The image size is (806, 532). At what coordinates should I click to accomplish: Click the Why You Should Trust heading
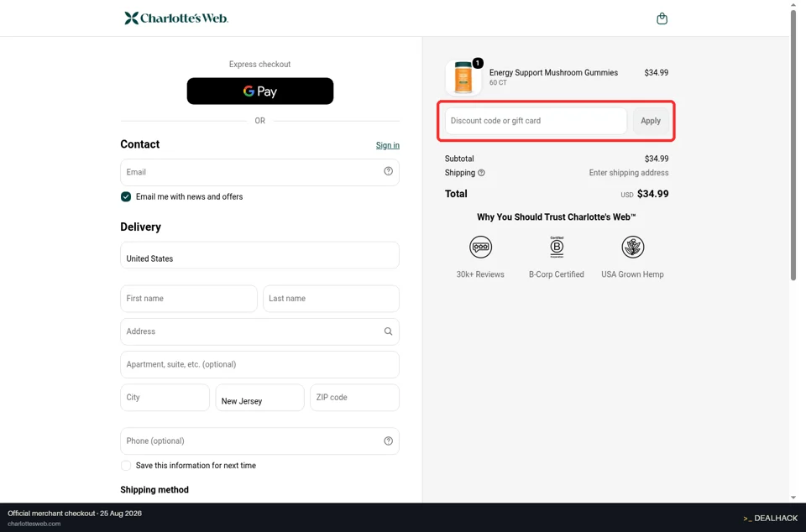click(x=556, y=216)
